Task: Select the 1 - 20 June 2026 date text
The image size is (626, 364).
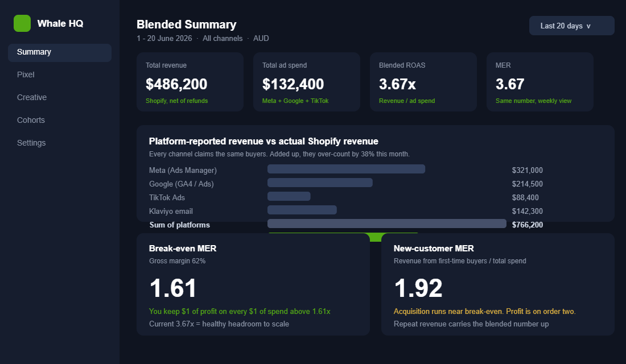Action: coord(164,38)
